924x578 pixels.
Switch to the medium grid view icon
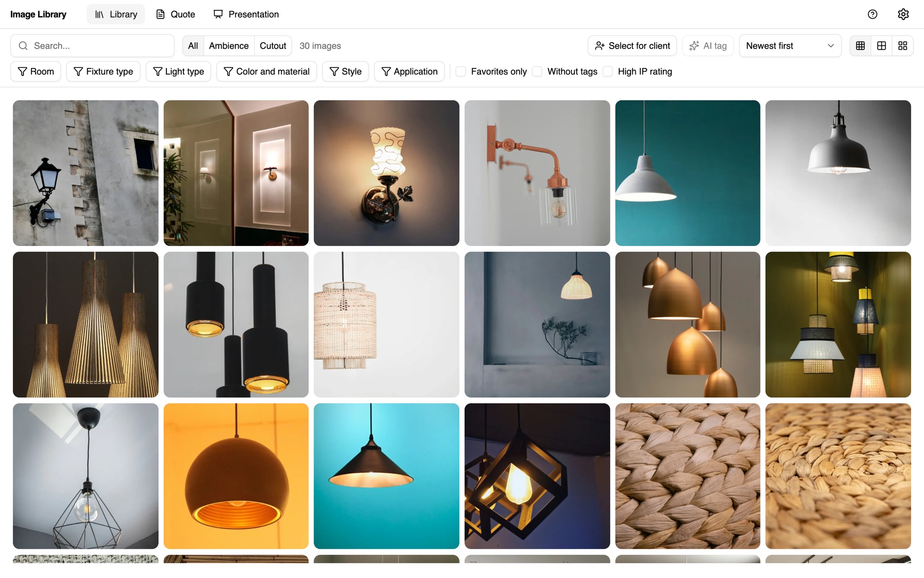point(881,46)
